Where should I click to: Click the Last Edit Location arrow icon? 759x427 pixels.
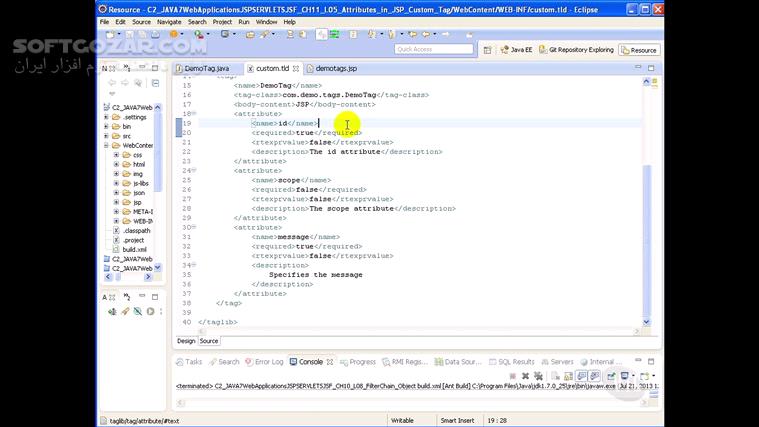(x=412, y=34)
